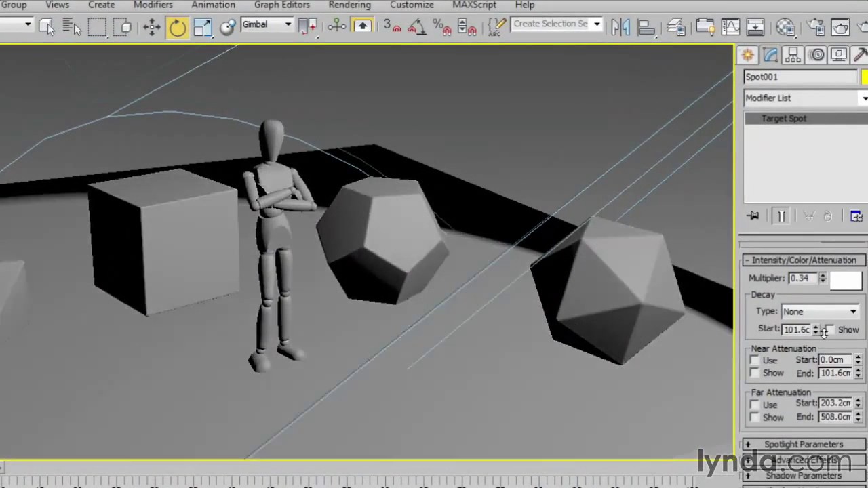Open the Gimbal coordinate system dropdown
This screenshot has width=868, height=488.
coord(267,24)
